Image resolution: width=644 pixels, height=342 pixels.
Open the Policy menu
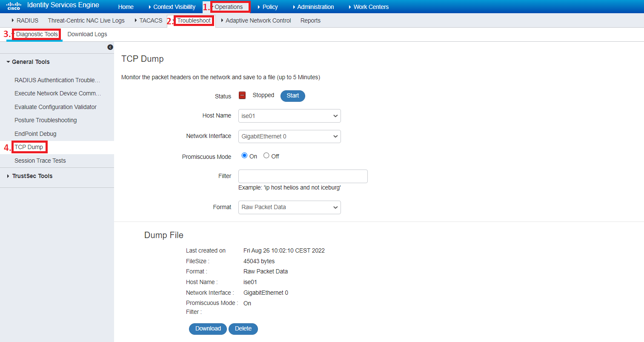point(268,7)
